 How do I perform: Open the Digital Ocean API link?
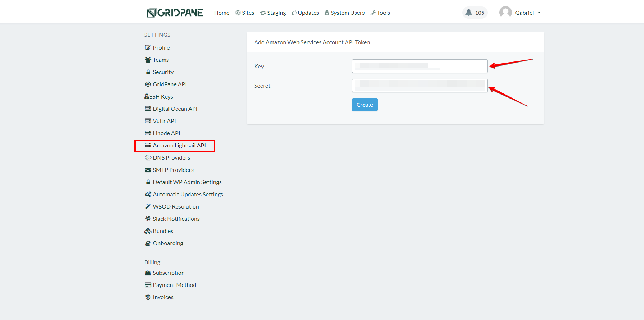click(175, 109)
